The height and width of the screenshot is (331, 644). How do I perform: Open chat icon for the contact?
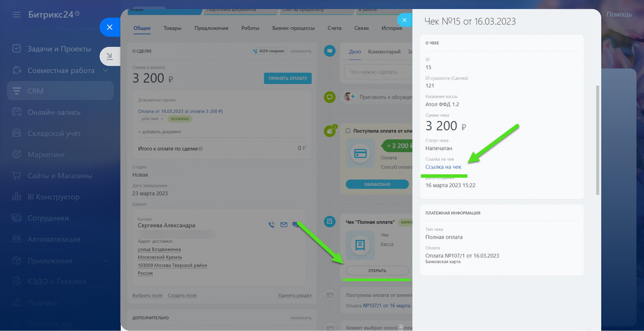coord(295,225)
